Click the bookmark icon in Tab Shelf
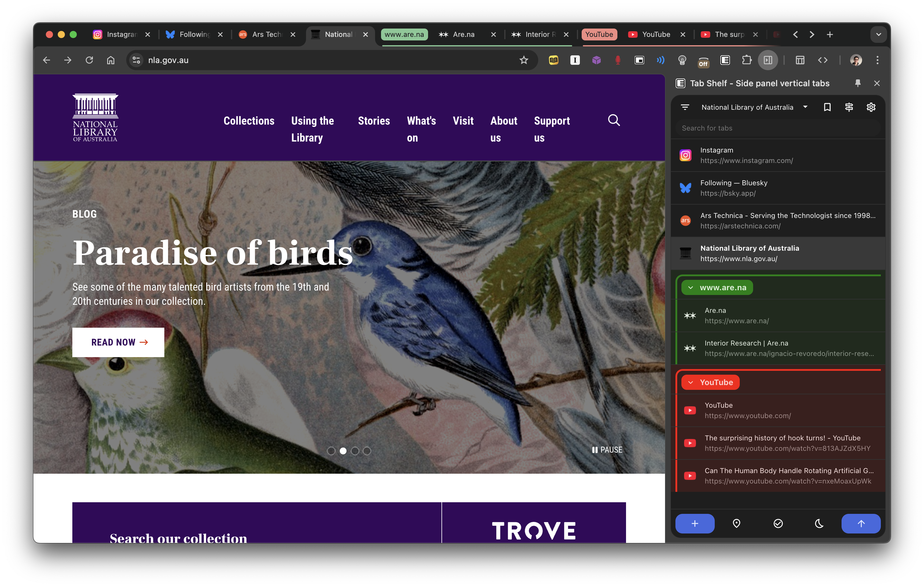Viewport: 924px width, 587px height. pyautogui.click(x=827, y=107)
